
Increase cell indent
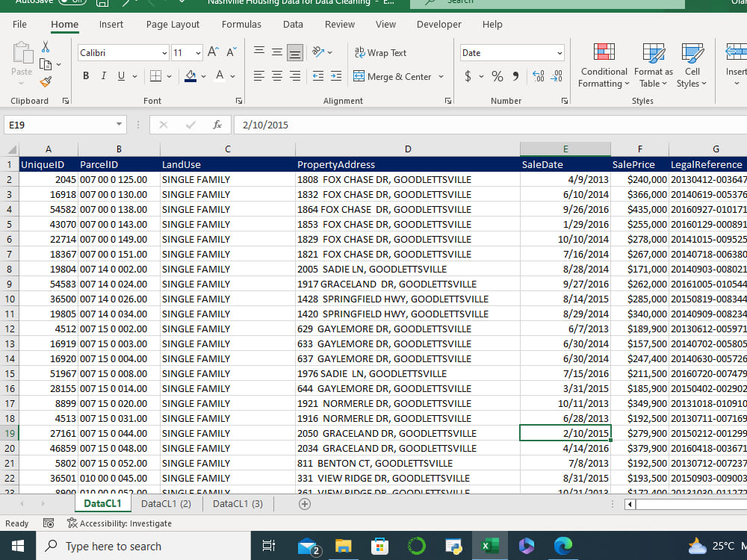(x=336, y=76)
